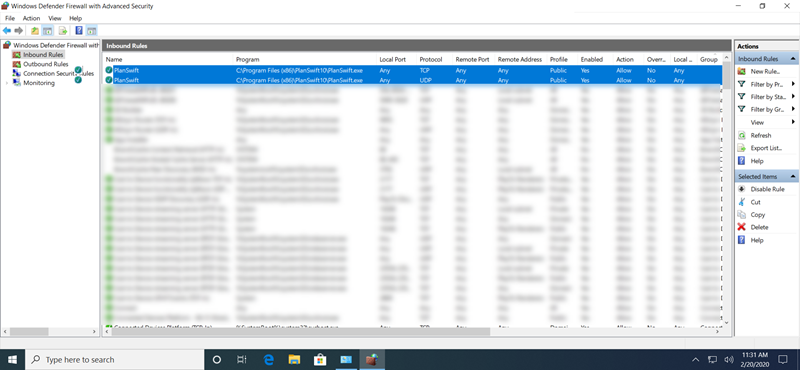
Task: Click Help under Selected Items actions
Action: 757,240
